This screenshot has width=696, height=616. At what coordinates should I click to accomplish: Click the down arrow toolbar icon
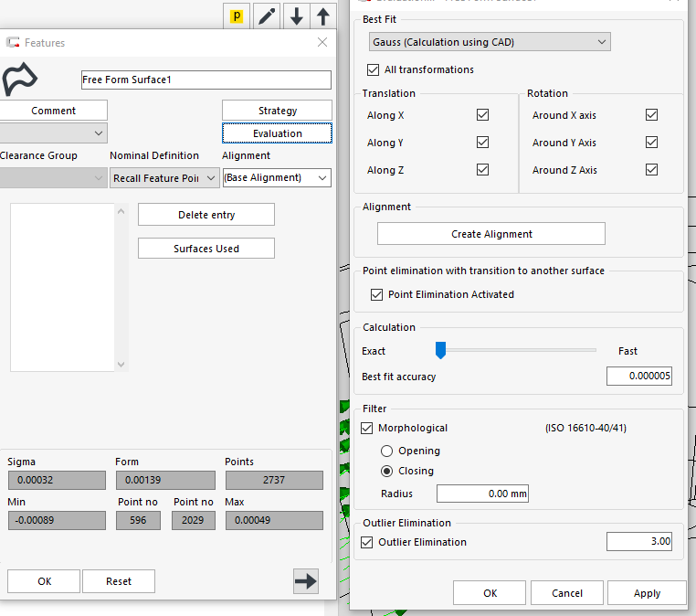point(296,16)
